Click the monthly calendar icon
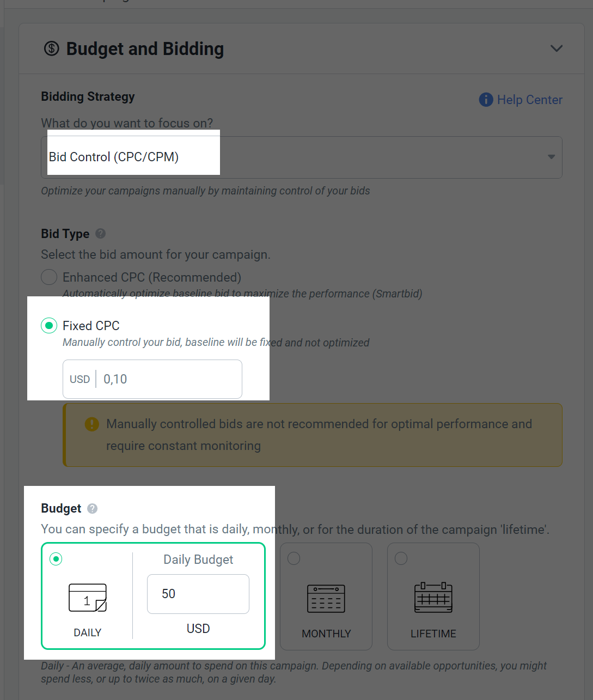 [x=326, y=599]
